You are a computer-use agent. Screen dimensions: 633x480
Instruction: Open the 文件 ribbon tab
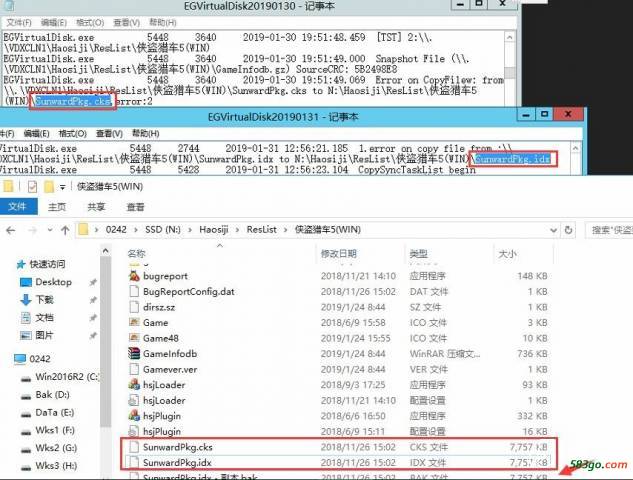click(x=18, y=207)
